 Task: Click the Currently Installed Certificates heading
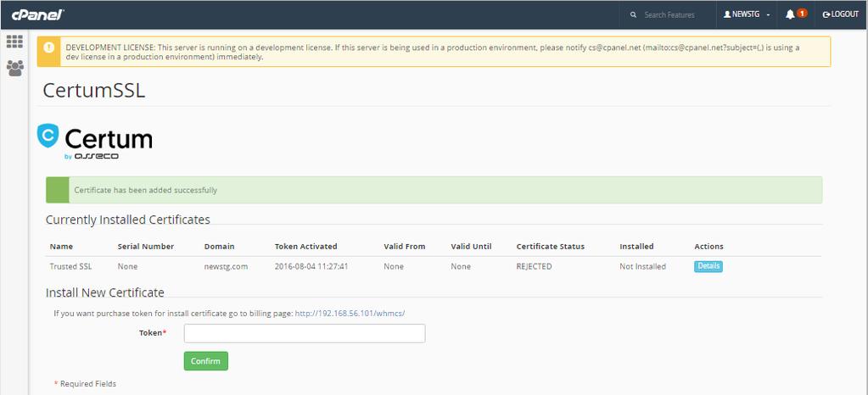click(128, 220)
